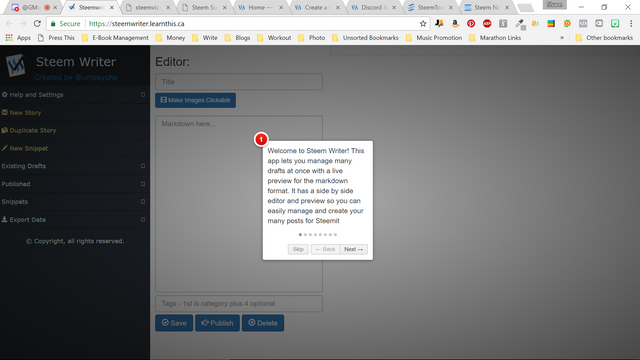The width and height of the screenshot is (640, 360).
Task: Open Music Promotion bookmark folder
Action: tap(434, 38)
